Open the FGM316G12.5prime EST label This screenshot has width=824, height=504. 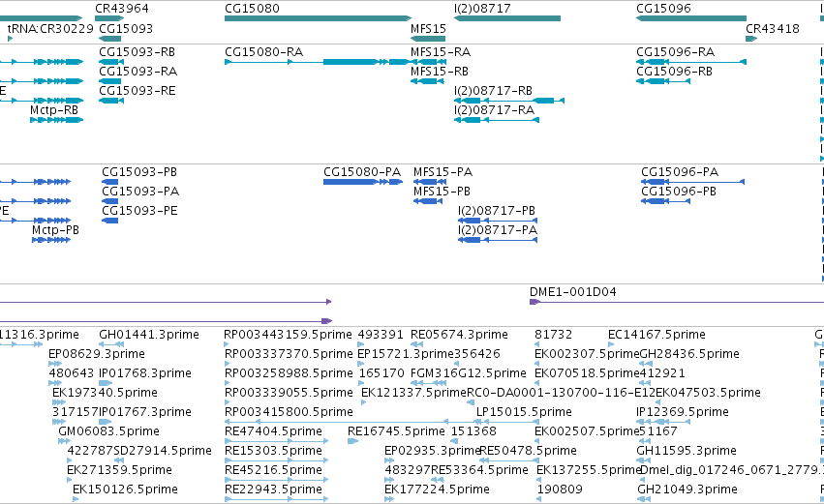469,373
